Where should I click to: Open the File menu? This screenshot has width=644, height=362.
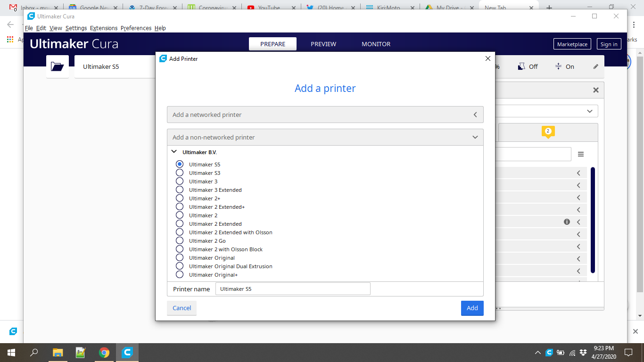[29, 28]
